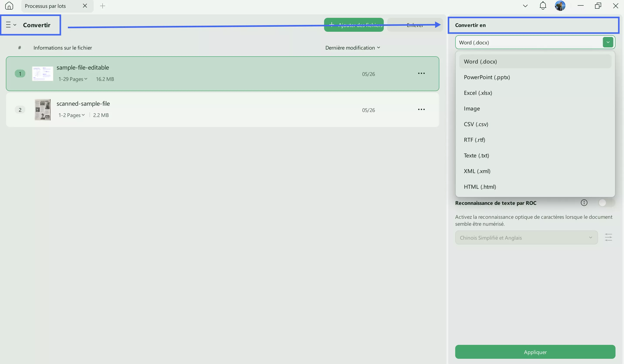This screenshot has height=364, width=624.
Task: Click the user profile avatar
Action: [x=560, y=6]
